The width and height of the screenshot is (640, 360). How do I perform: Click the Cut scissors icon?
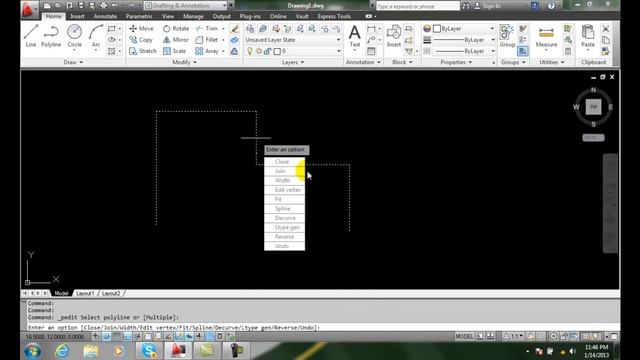pyautogui.click(x=606, y=29)
